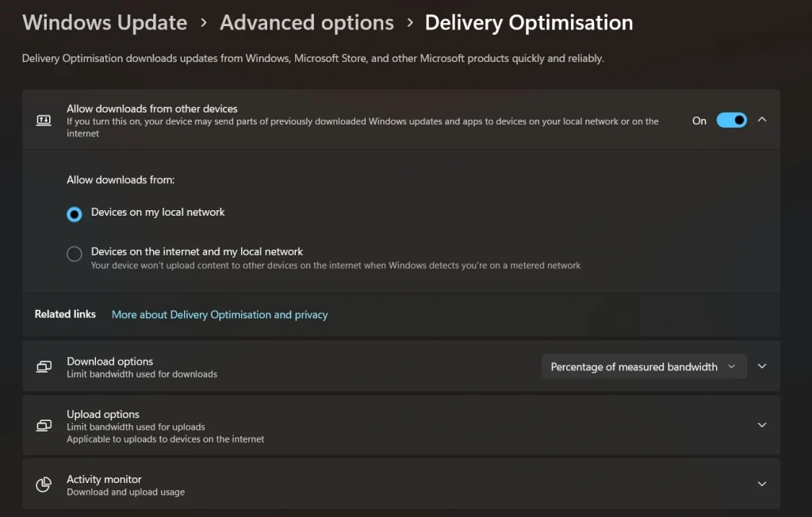Click the monitor icon next to Download options
The width and height of the screenshot is (812, 517).
[x=44, y=366]
